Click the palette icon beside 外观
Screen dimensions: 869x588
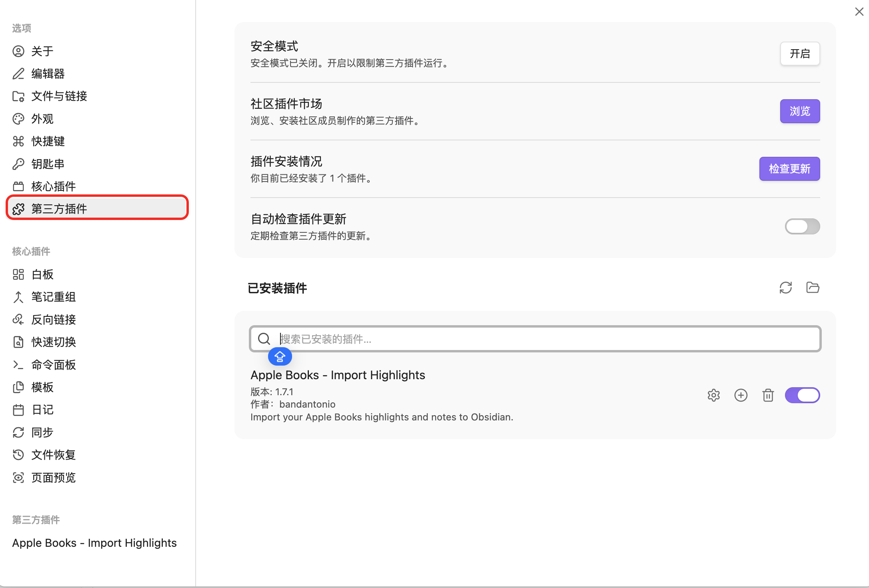pos(18,119)
